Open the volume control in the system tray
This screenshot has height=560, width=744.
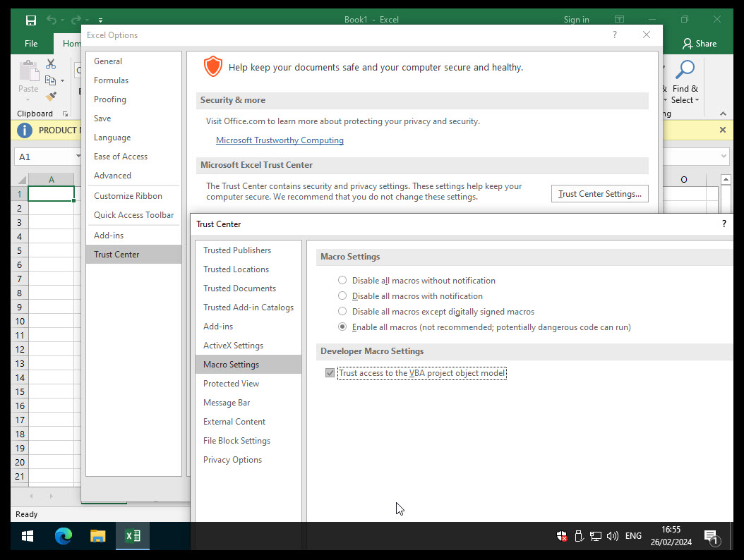pos(613,536)
